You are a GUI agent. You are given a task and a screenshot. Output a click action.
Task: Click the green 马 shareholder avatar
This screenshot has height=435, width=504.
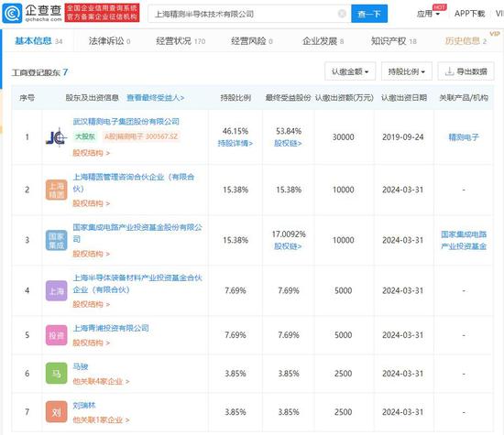click(57, 374)
